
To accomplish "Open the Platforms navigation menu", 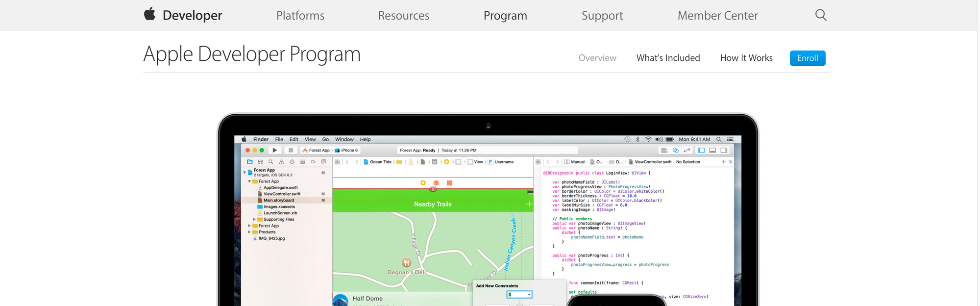I will pos(300,16).
